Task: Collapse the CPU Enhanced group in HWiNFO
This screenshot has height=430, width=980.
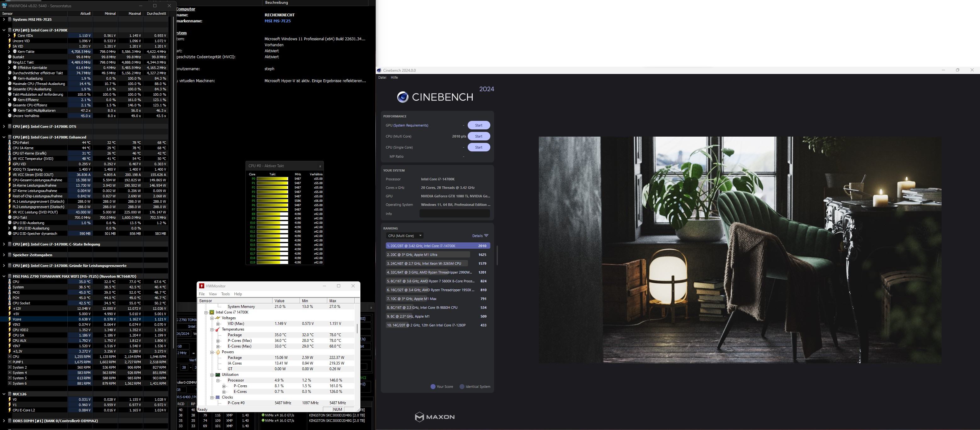Action: pos(4,137)
